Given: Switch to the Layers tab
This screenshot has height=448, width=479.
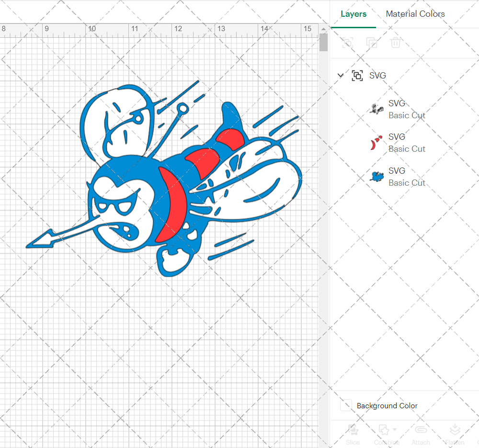Looking at the screenshot, I should pos(354,14).
